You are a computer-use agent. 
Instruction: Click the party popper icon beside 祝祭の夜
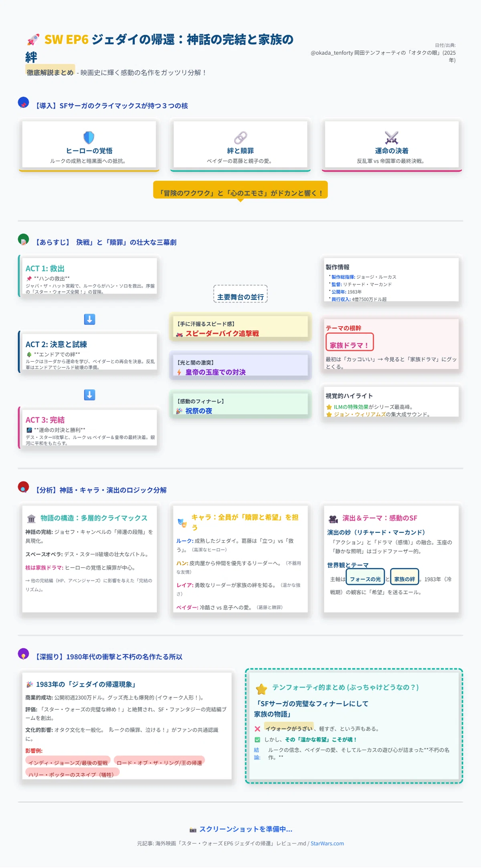pyautogui.click(x=179, y=411)
